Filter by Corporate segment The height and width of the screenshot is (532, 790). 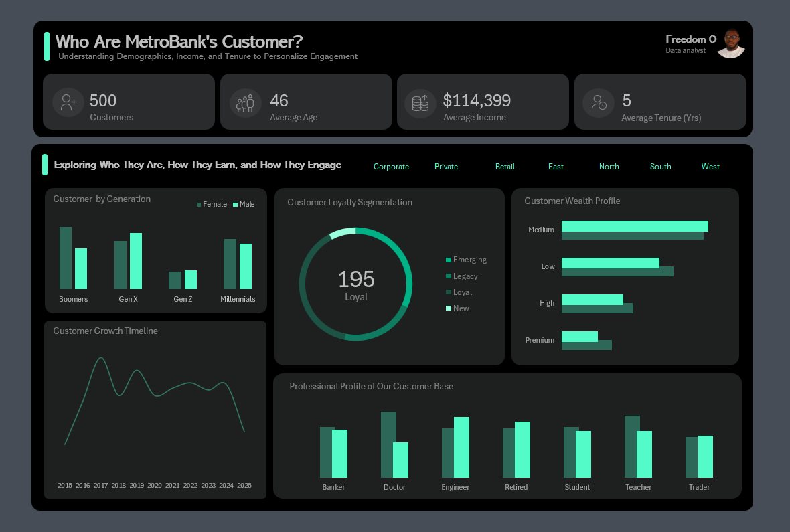(391, 167)
